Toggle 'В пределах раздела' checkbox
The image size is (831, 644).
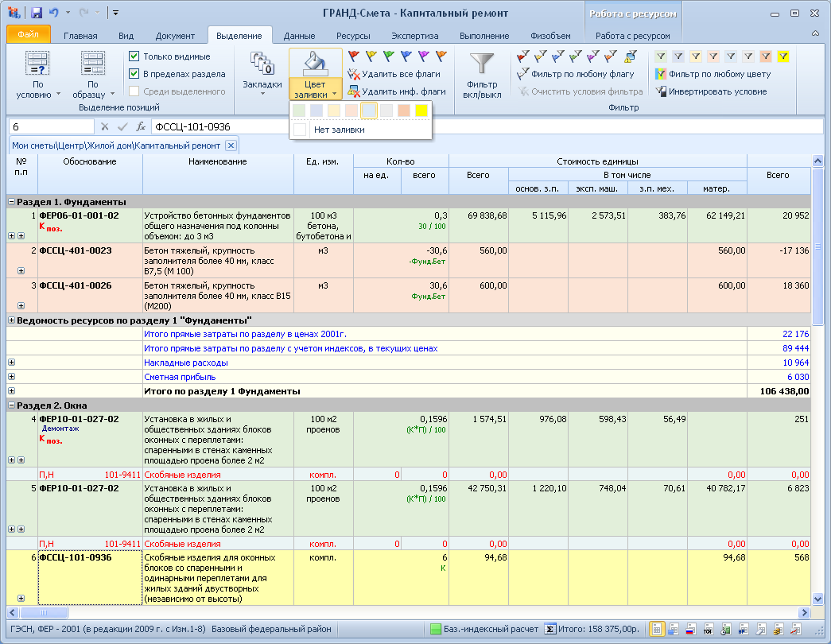pyautogui.click(x=134, y=74)
